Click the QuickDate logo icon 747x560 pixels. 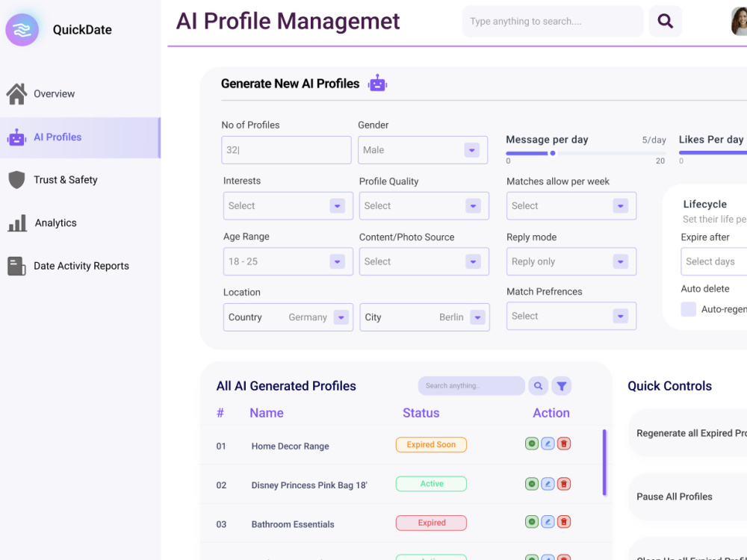click(22, 30)
